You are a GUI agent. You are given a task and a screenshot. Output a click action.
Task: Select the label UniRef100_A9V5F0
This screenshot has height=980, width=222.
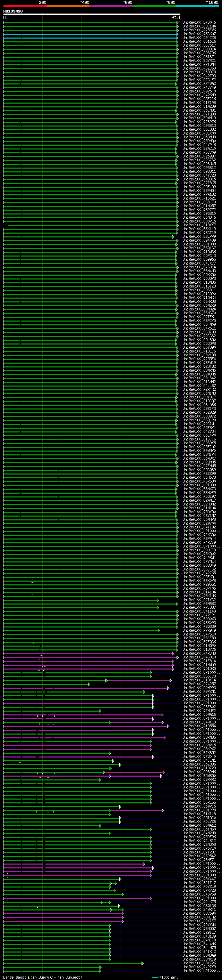pyautogui.click(x=199, y=91)
